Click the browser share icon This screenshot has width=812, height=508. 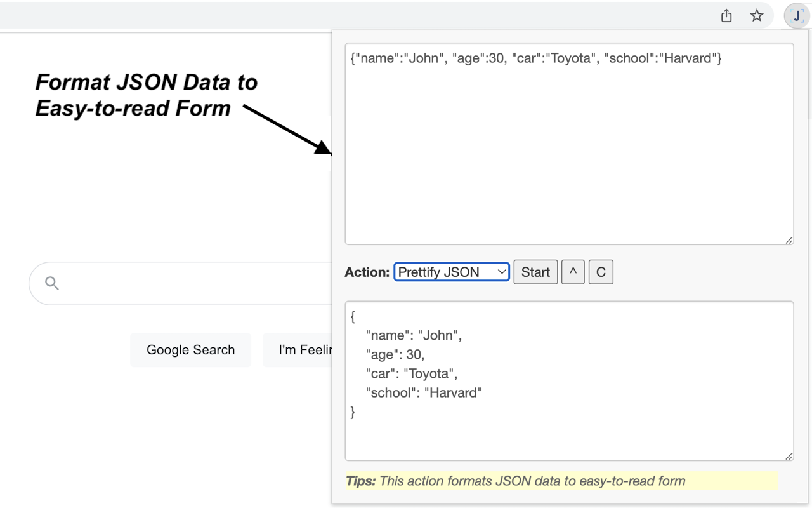[726, 15]
